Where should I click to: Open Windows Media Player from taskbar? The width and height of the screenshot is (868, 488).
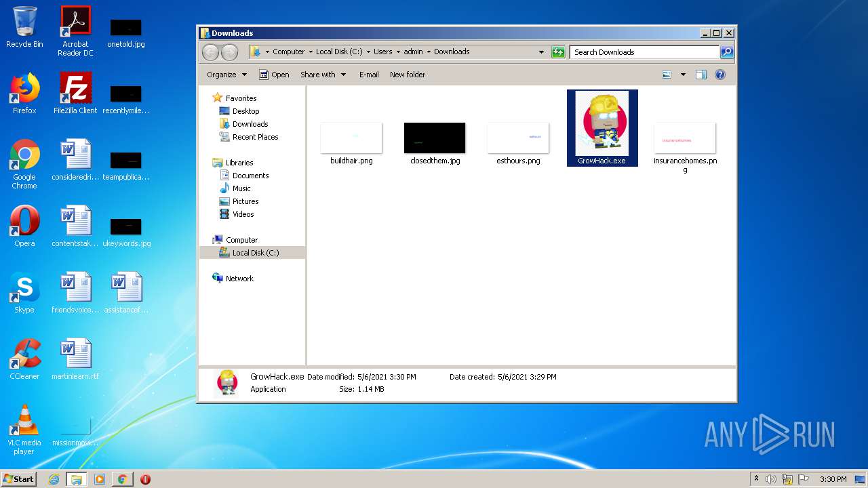(100, 479)
